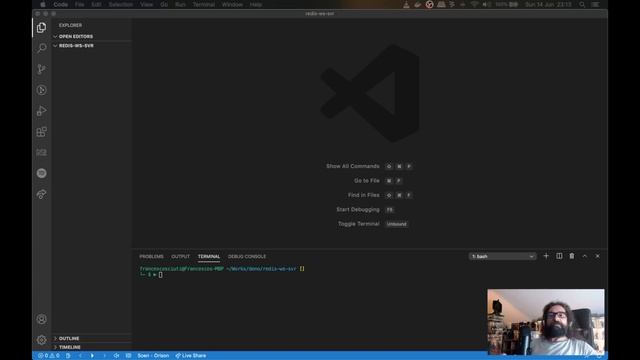Close the terminal panel
Screen dimensions: 640x360
[x=598, y=256]
